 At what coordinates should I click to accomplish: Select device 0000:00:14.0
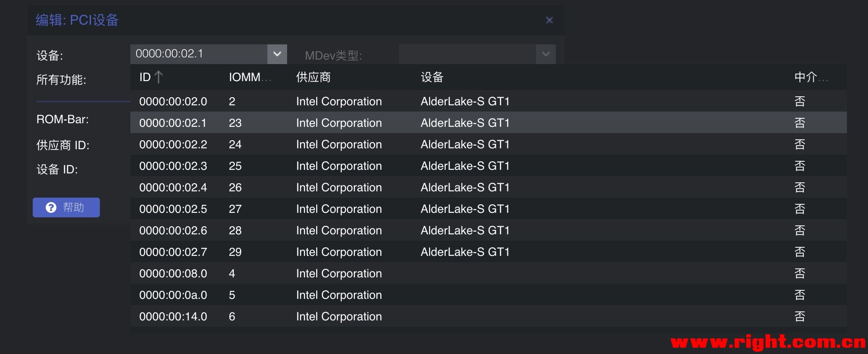[173, 316]
